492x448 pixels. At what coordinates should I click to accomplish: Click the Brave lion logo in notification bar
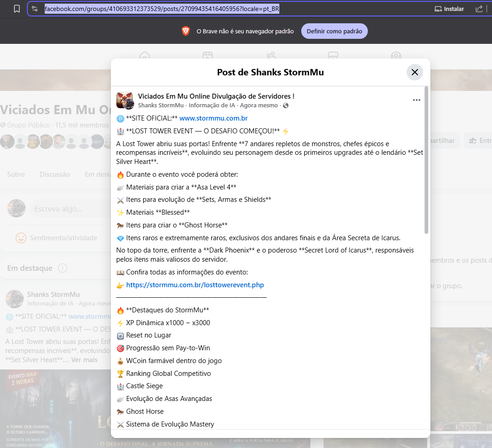[x=186, y=31]
